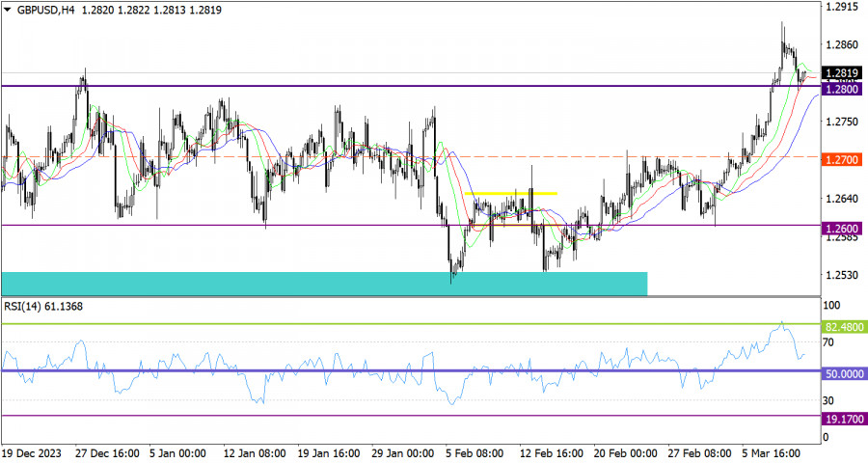Image resolution: width=868 pixels, height=463 pixels.
Task: Click the 29 Jan 00:00 time label
Action: click(x=402, y=453)
